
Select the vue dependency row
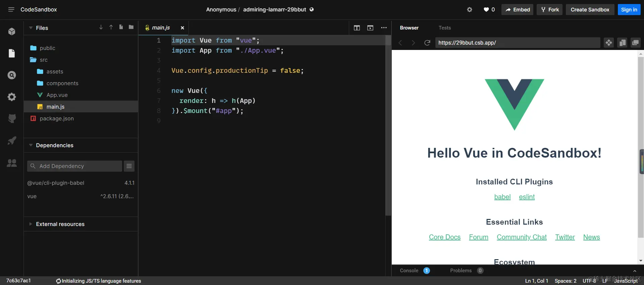point(81,196)
